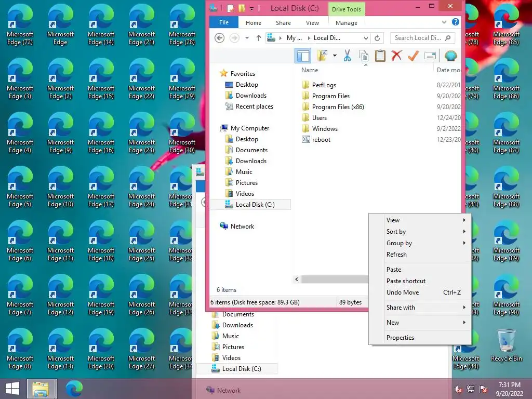Screen dimensions: 532x399
Task: Open Customize Quick Access Toolbar dropdown
Action: pos(251,9)
